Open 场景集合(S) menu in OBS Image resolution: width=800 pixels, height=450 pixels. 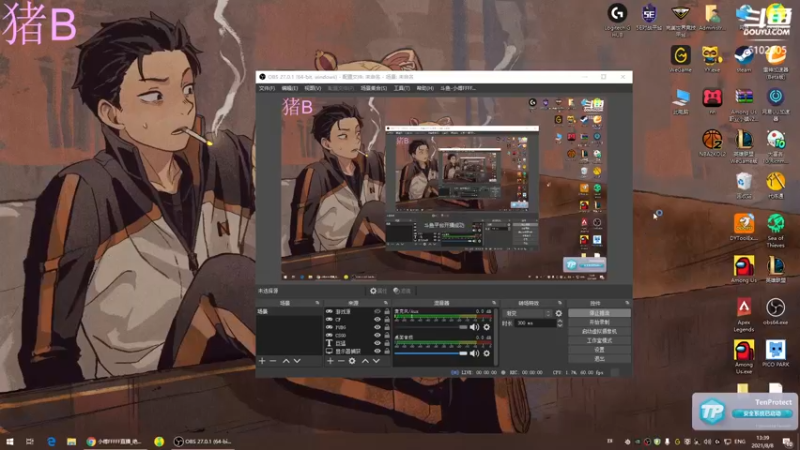374,88
